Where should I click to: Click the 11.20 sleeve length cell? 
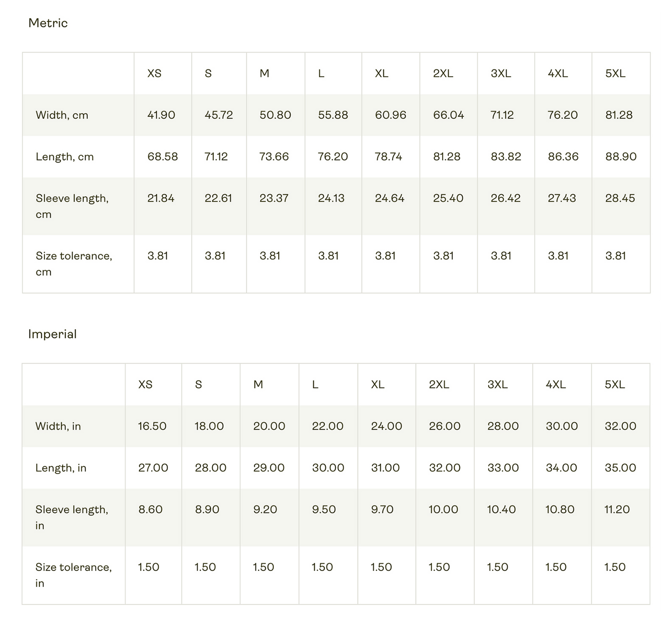tap(617, 510)
